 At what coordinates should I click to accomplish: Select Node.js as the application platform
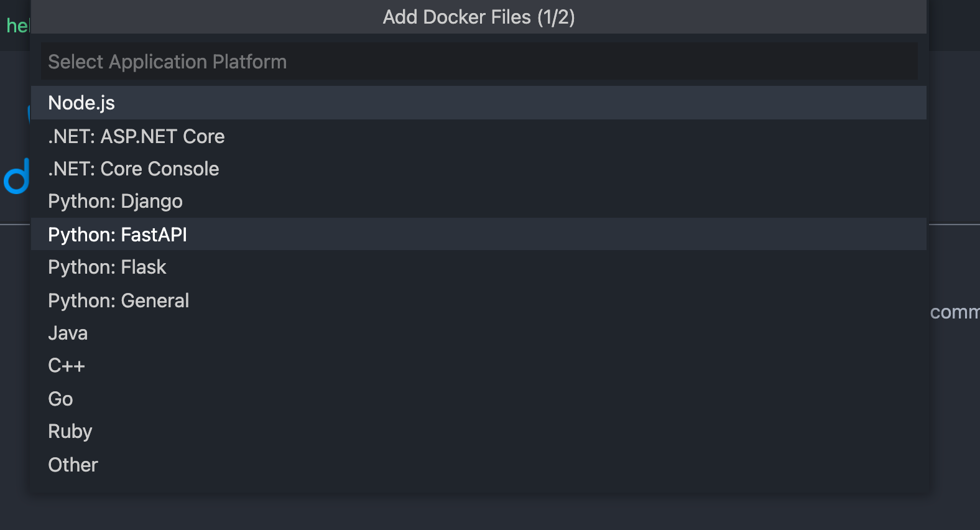tap(81, 103)
